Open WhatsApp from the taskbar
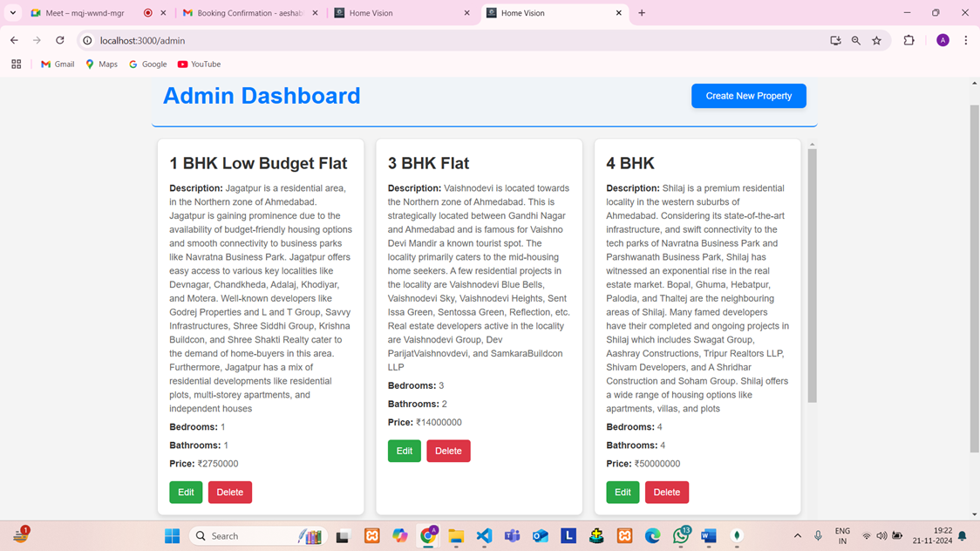Screen dimensions: 980x551 pyautogui.click(x=680, y=535)
